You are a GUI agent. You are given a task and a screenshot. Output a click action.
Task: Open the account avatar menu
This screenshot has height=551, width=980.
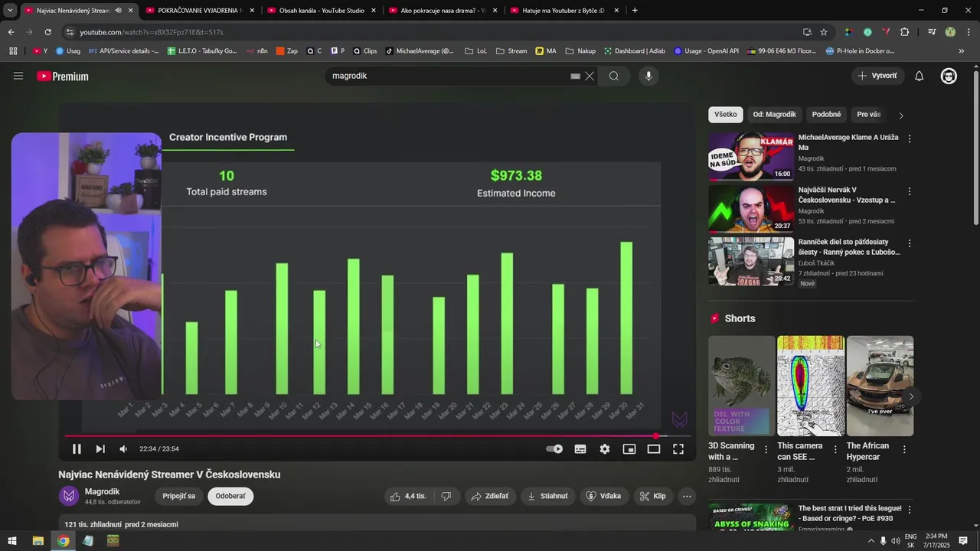click(x=949, y=76)
